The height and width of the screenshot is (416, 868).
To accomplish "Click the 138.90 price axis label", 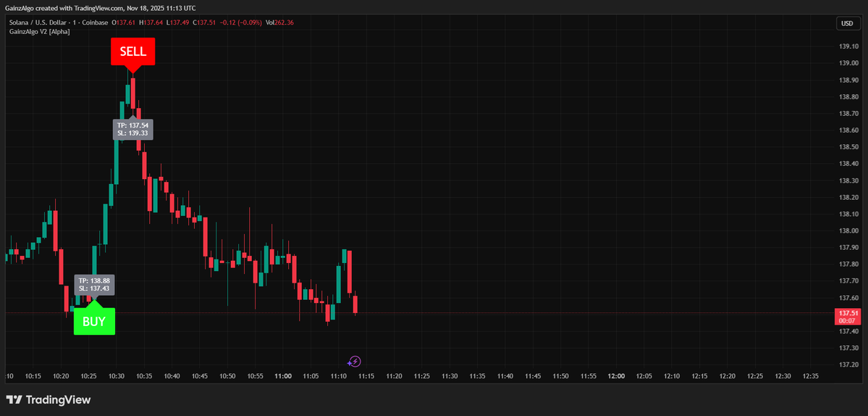I will pos(848,80).
